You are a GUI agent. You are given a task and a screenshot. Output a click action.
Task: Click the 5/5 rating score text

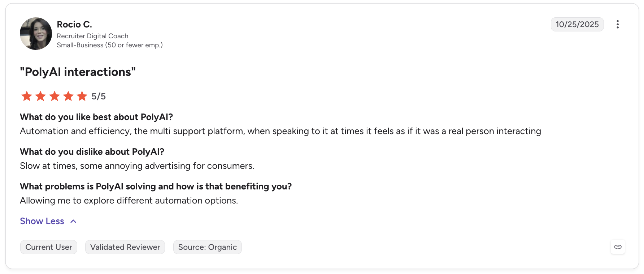point(99,96)
